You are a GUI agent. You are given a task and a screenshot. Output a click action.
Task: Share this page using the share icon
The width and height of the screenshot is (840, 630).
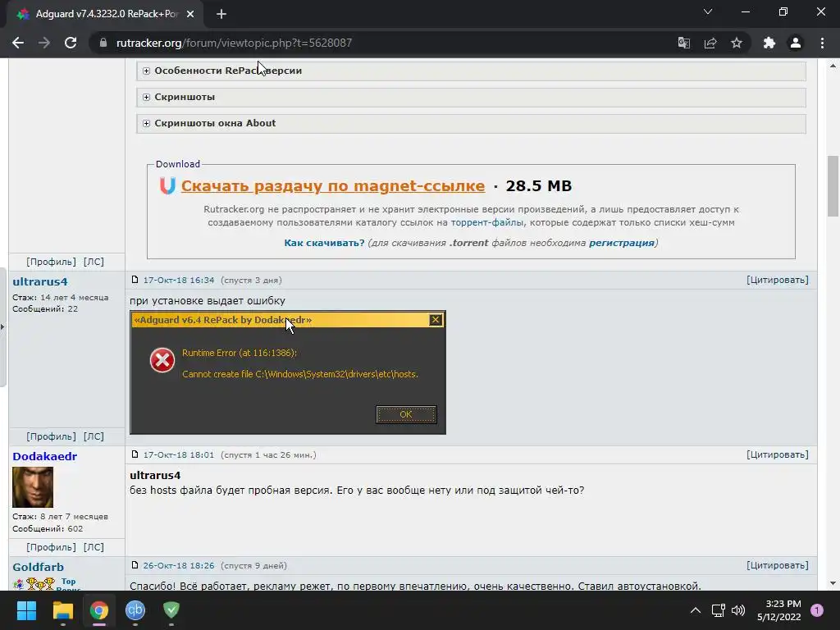click(x=710, y=43)
